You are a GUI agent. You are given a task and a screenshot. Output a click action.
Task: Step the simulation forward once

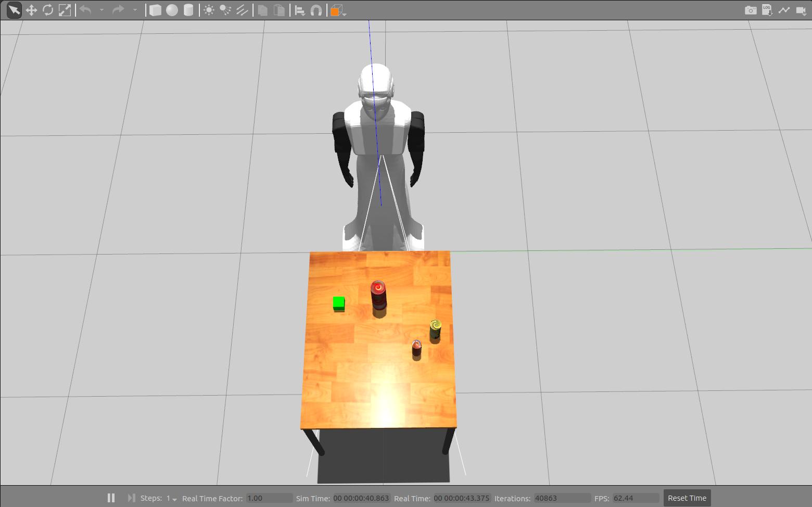point(132,498)
